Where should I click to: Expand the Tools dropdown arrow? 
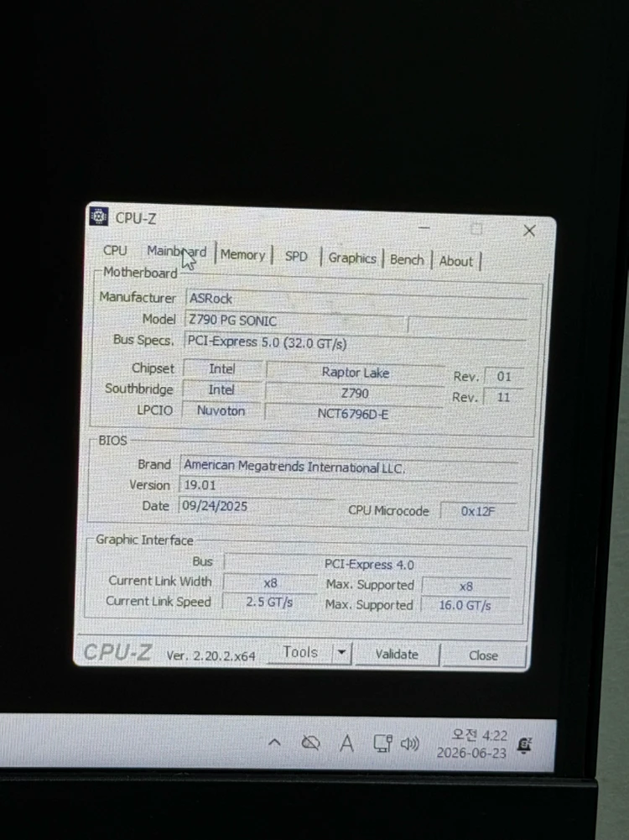point(341,653)
